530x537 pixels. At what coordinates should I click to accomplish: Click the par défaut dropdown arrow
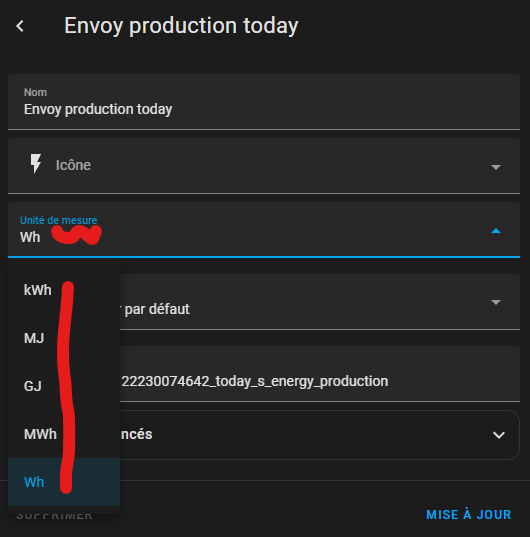click(x=496, y=302)
